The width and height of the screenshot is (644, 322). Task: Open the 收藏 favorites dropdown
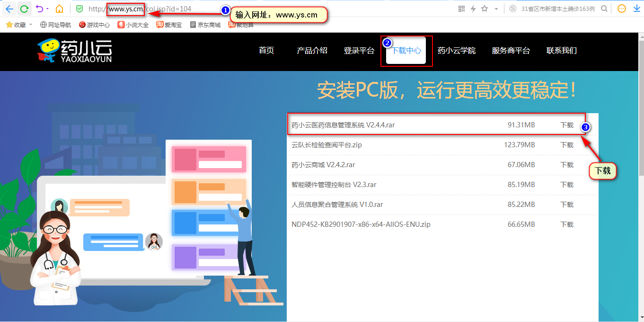[19, 25]
